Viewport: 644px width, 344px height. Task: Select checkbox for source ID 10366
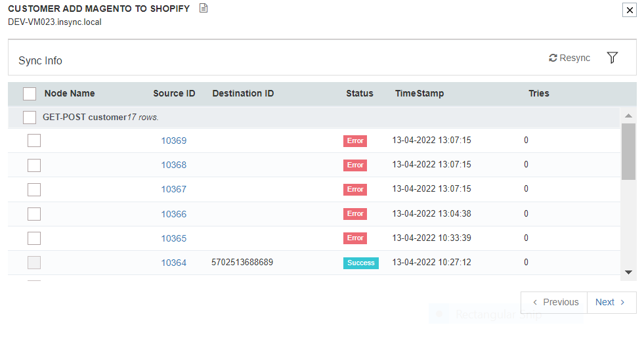click(34, 214)
